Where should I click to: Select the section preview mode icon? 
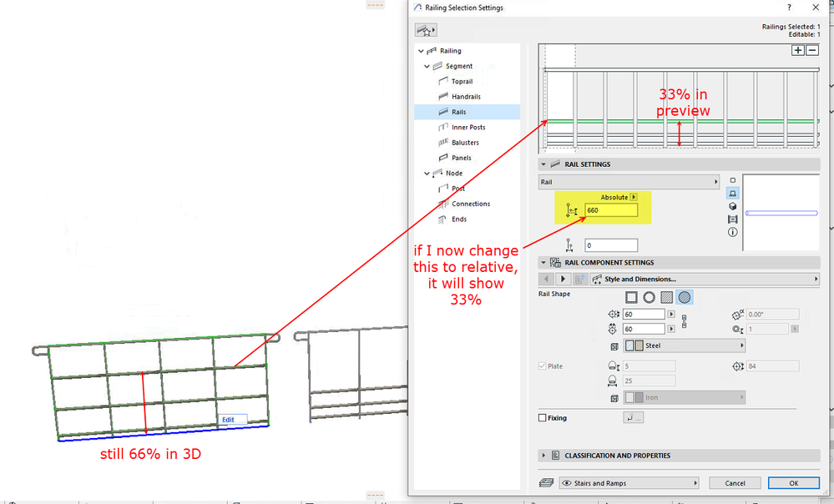pos(732,219)
